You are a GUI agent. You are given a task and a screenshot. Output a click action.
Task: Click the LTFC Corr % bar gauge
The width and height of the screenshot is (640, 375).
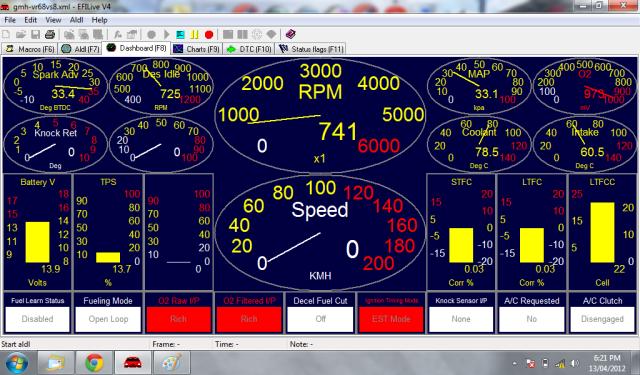[x=532, y=232]
